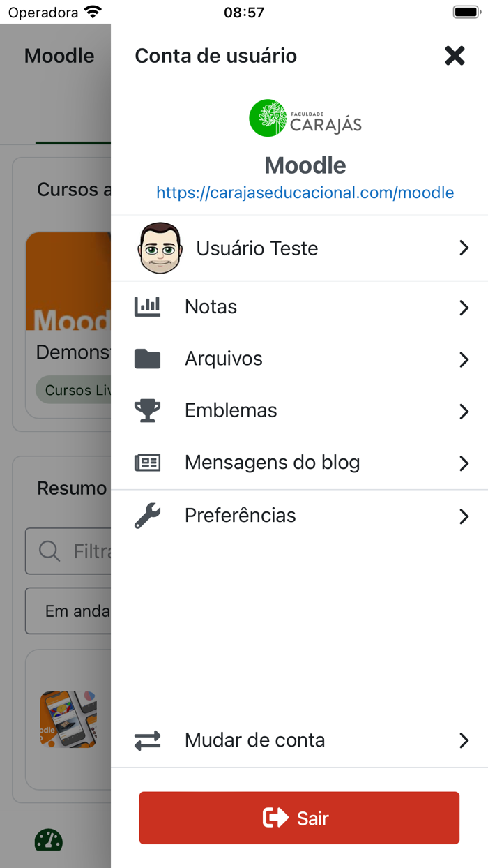Open the carajaseducacional.com/moodle link
Image resolution: width=488 pixels, height=868 pixels.
[305, 192]
